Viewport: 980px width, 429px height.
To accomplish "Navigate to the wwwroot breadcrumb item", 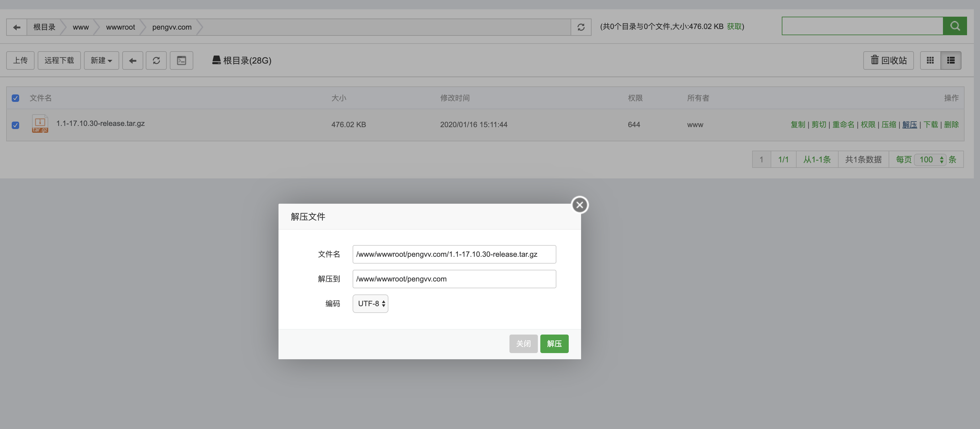I will click(121, 27).
